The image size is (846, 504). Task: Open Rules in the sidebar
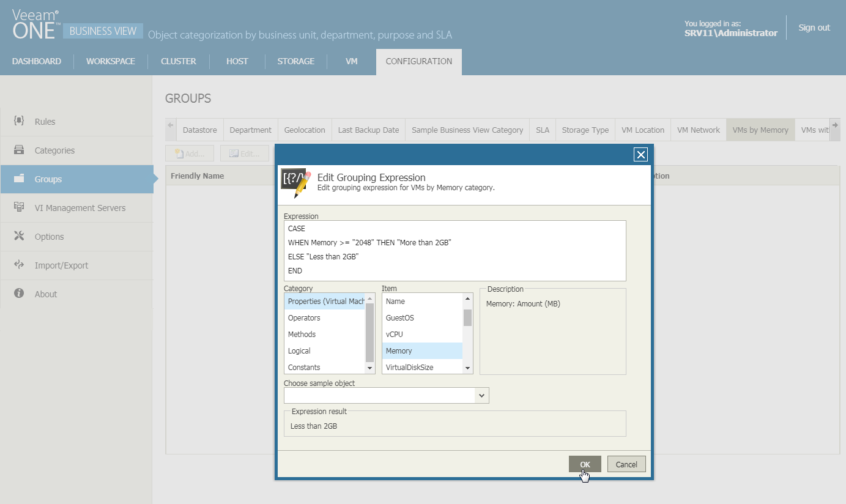tap(76, 122)
